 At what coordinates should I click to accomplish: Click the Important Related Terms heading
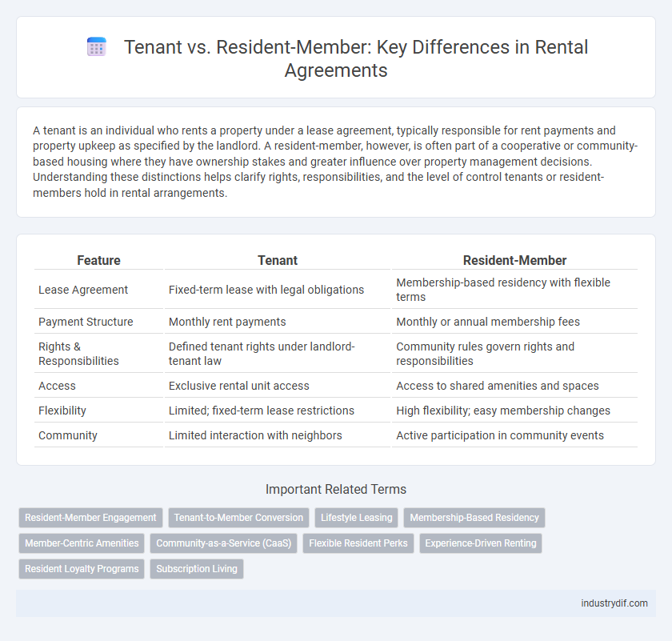tap(335, 489)
